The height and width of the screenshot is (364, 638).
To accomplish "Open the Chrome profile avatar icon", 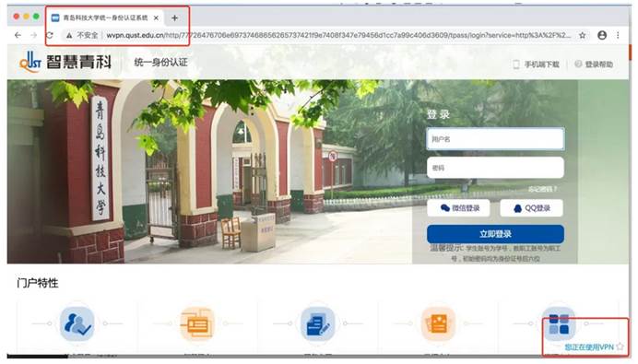I will tap(602, 35).
